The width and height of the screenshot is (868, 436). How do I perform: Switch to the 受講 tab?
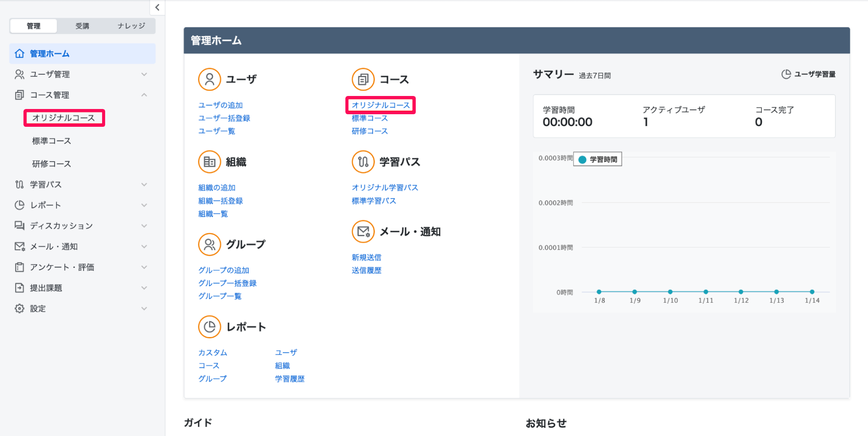(x=82, y=26)
